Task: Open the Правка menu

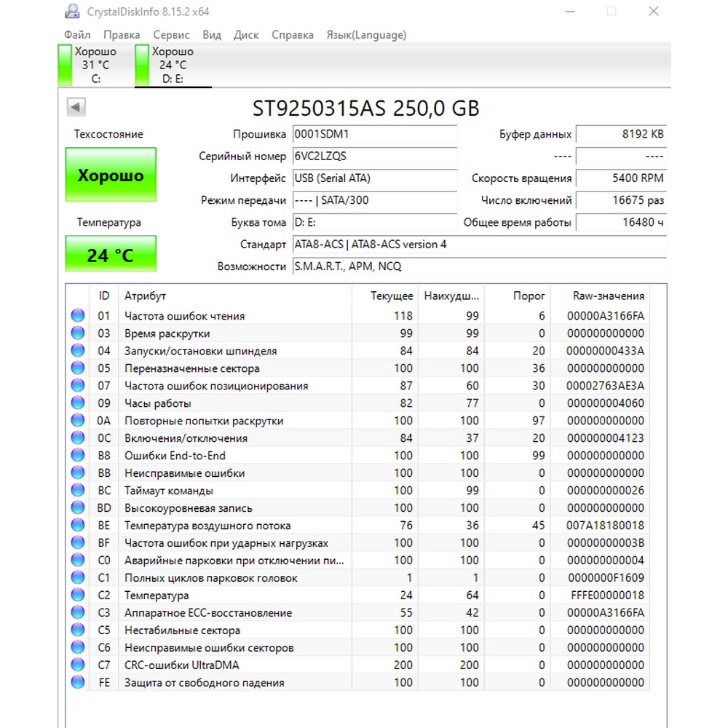Action: point(122,35)
